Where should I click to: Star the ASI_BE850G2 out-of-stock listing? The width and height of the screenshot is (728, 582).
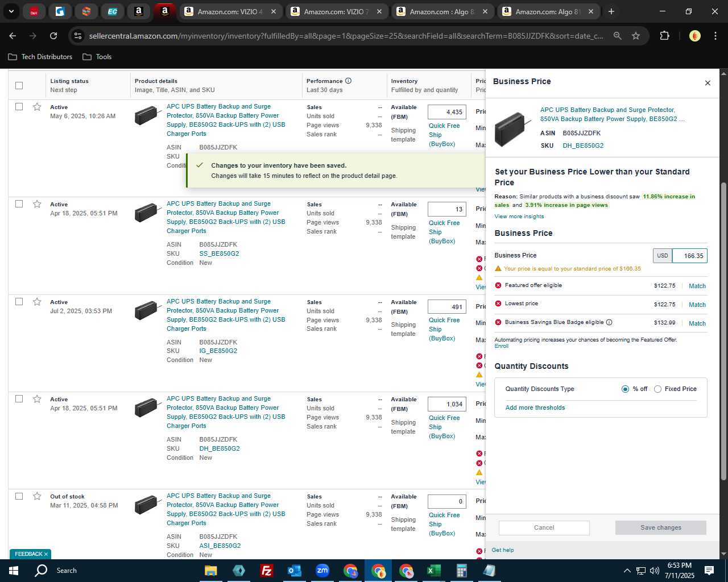point(37,496)
